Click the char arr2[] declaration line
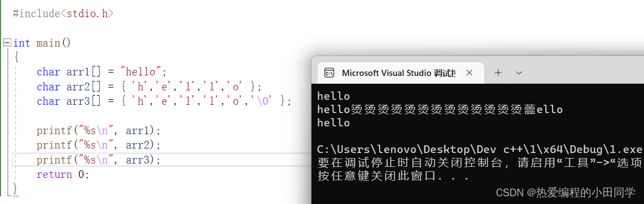This screenshot has height=204, width=644. 149,86
